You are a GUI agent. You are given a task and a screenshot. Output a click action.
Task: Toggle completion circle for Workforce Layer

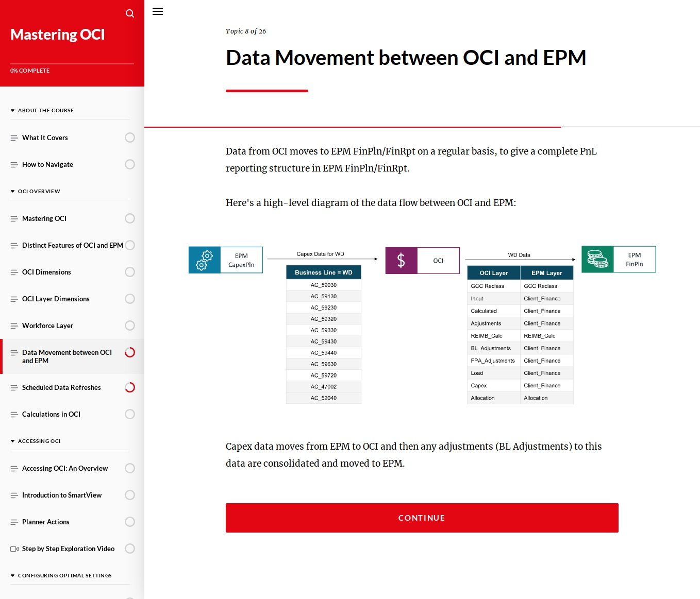[x=130, y=326]
